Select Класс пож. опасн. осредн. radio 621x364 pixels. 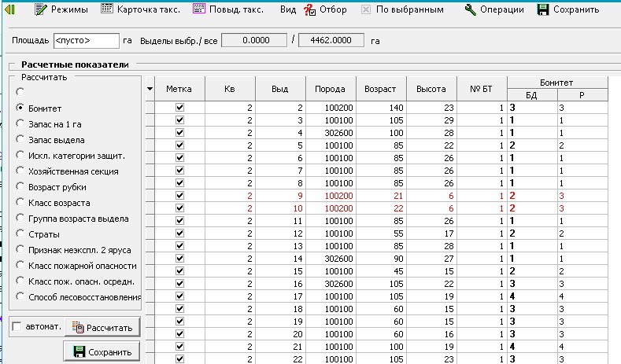pos(20,281)
